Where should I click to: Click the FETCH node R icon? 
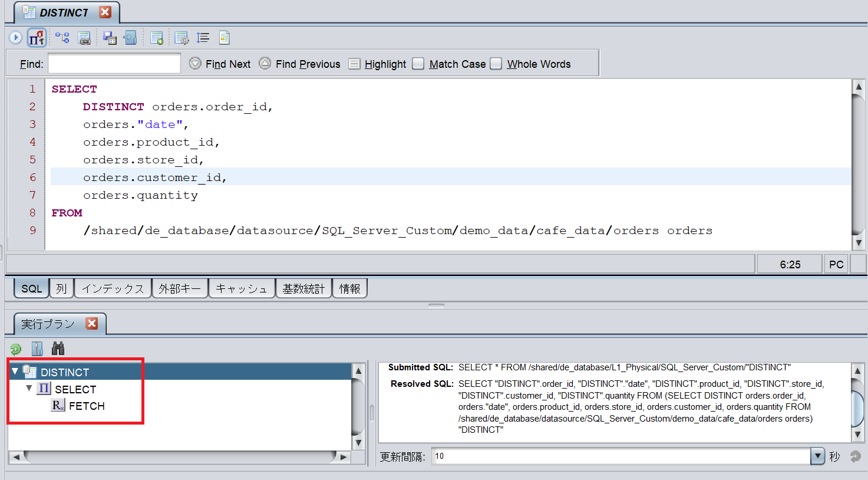(x=58, y=405)
